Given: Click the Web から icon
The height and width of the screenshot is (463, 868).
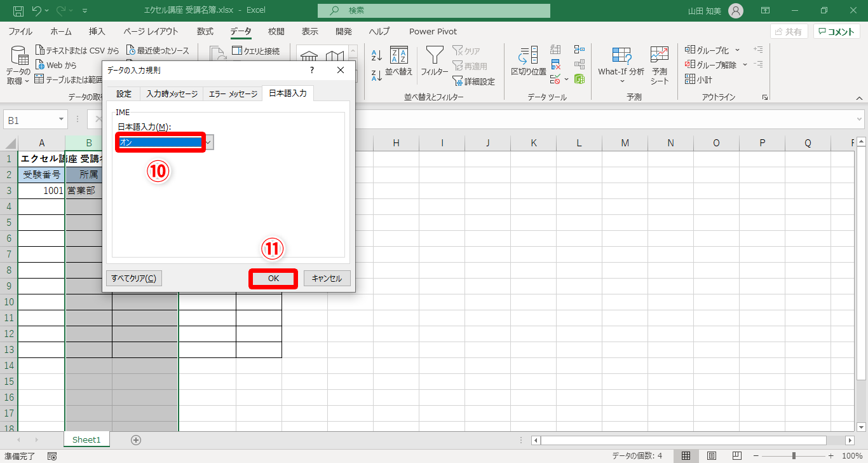Looking at the screenshot, I should (40, 65).
